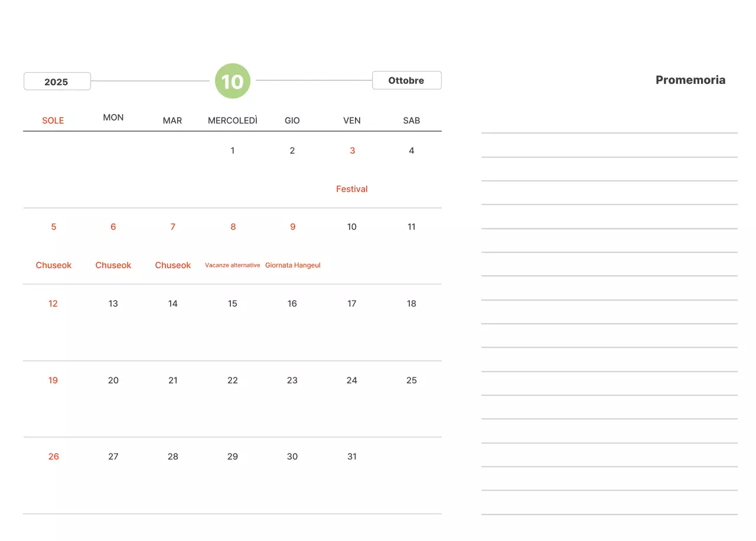Viewport: 756px width, 541px height.
Task: Select the MERCOLEDÌ column header
Action: (x=233, y=120)
